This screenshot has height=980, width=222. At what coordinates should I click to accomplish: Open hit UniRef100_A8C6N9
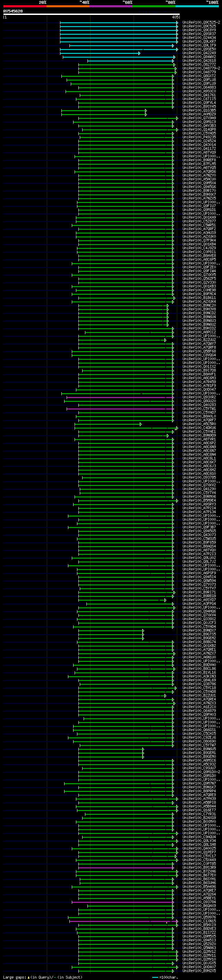(199, 447)
